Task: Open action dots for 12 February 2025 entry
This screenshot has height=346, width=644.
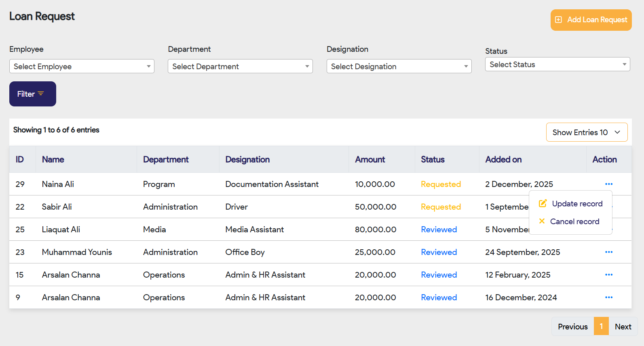Action: click(608, 275)
